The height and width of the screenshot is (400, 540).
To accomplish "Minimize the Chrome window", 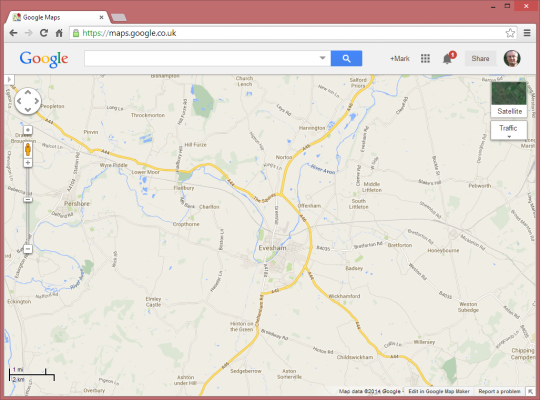I will pyautogui.click(x=493, y=6).
